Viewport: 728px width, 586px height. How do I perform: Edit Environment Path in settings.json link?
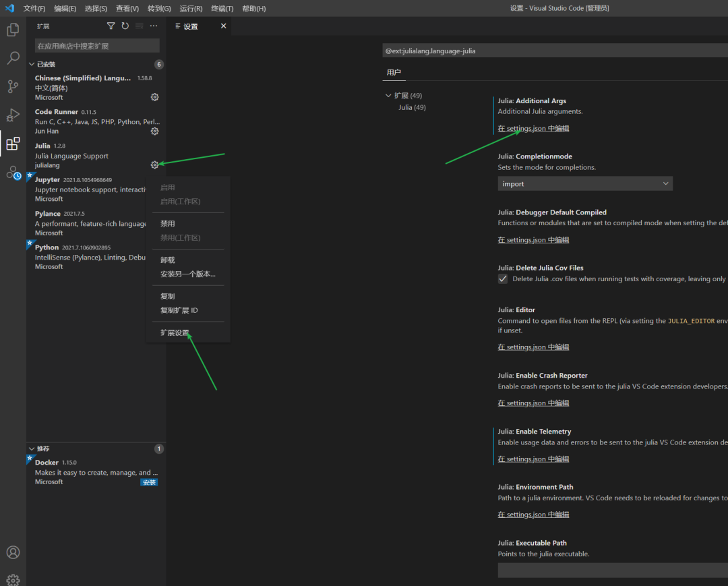tap(533, 515)
